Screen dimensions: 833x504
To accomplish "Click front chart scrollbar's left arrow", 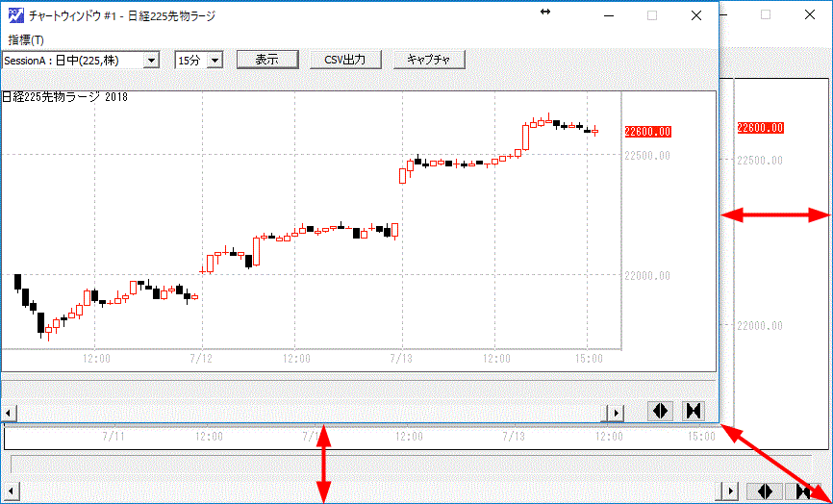I will [9, 413].
